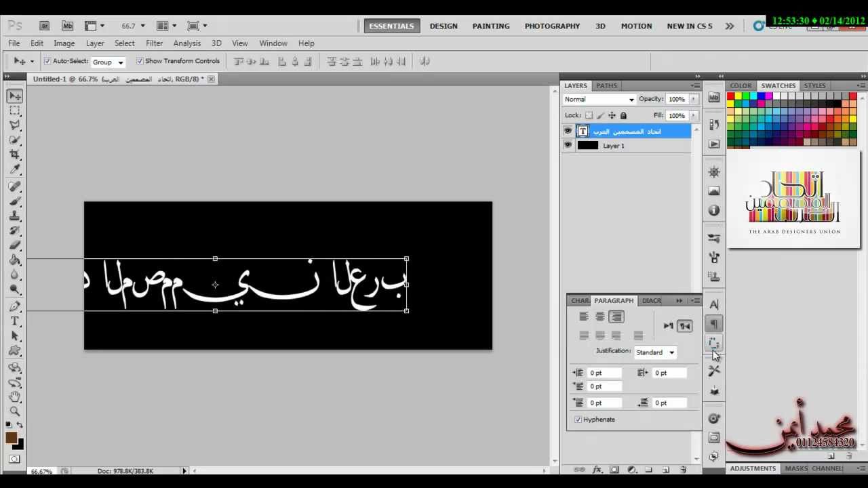Open the Opacity slider arrow
Image resolution: width=868 pixels, height=488 pixels.
(x=693, y=99)
